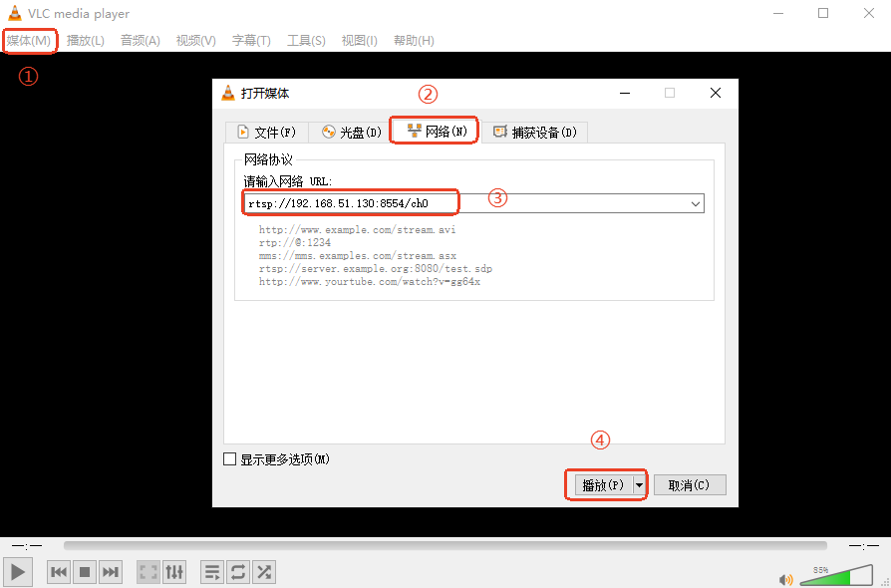The image size is (891, 588).
Task: Click example text http://www.example.com/stream.avi
Action: click(358, 229)
